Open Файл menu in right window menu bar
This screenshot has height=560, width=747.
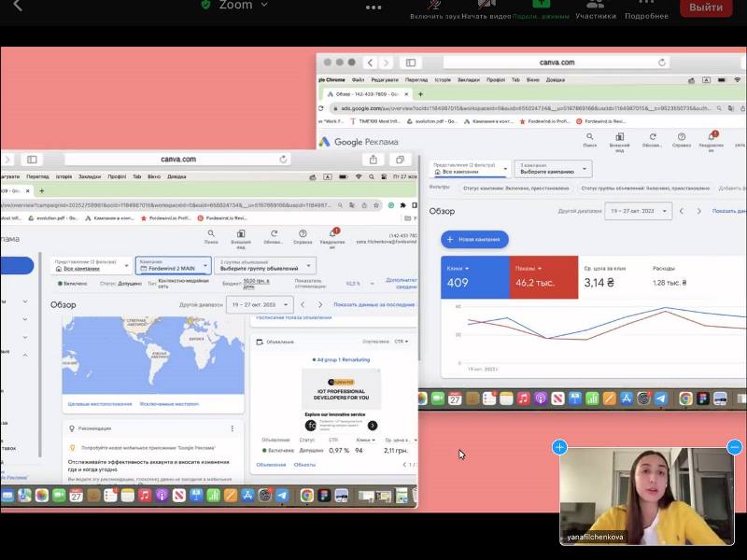[x=358, y=80]
